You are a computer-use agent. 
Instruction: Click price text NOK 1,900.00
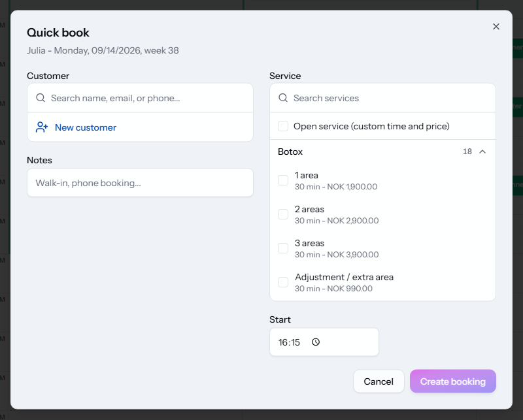tap(352, 187)
